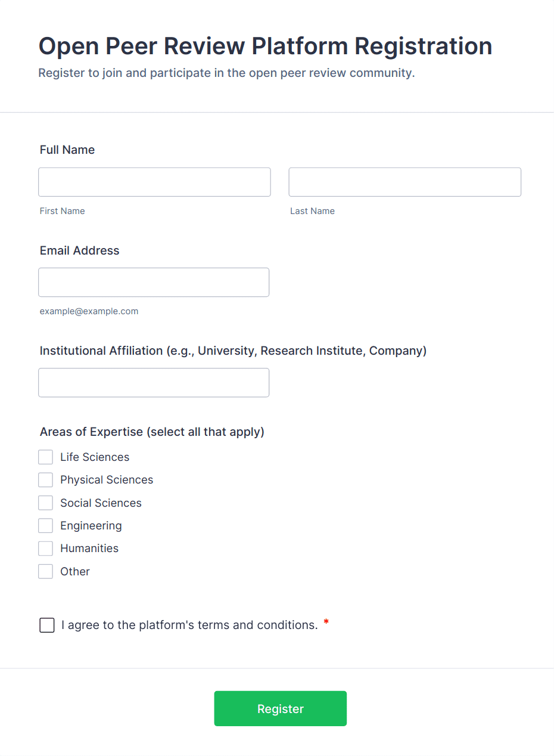Check the Other expertise checkbox
This screenshot has height=756, width=554.
(46, 571)
